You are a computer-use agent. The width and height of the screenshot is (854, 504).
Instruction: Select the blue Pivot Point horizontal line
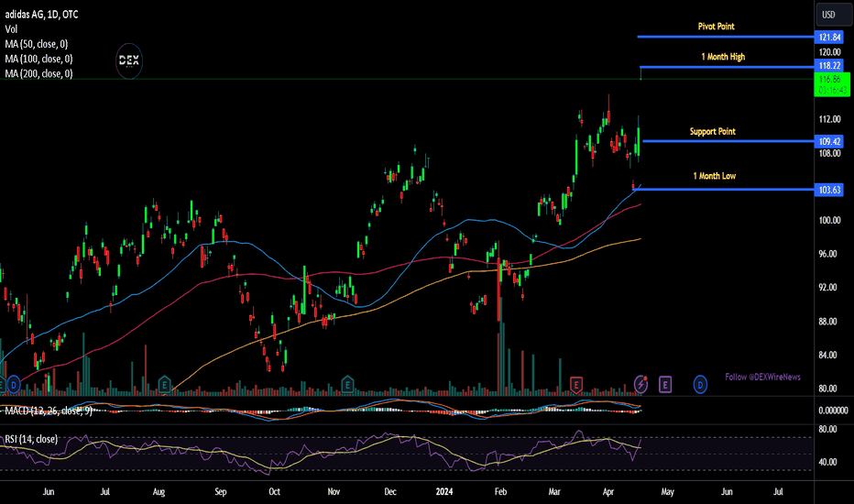(x=726, y=37)
